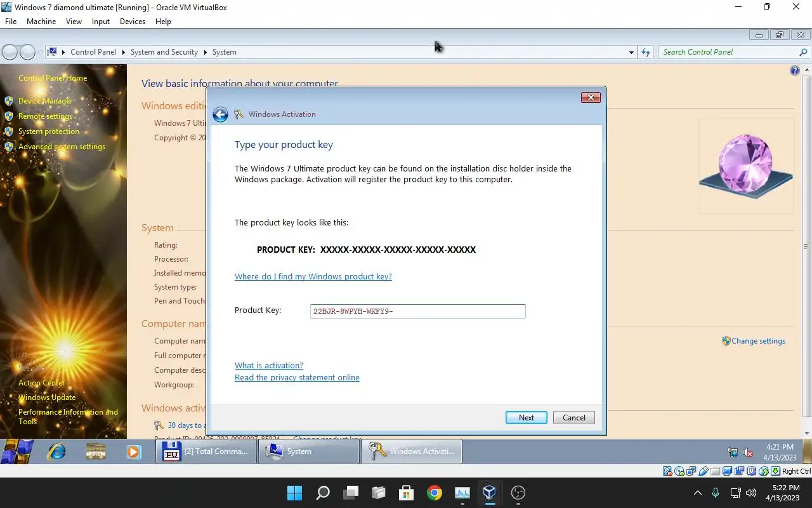This screenshot has height=508, width=812.
Task: Open 'Where do I find my Windows product key?'
Action: (x=313, y=277)
